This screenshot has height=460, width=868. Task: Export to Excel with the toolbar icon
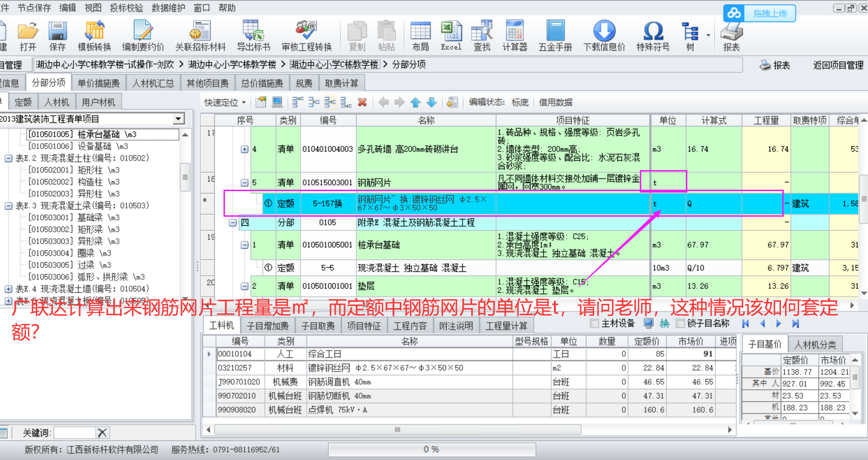pos(451,36)
